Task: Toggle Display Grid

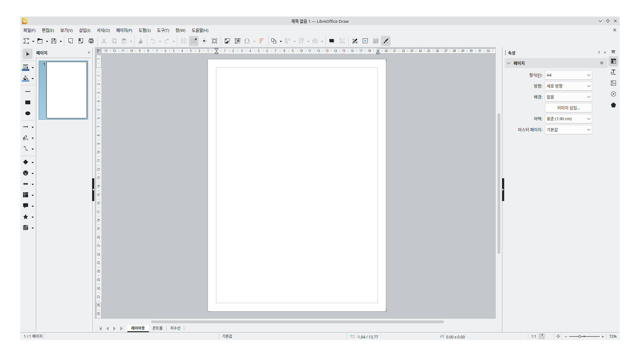Action: click(x=184, y=41)
